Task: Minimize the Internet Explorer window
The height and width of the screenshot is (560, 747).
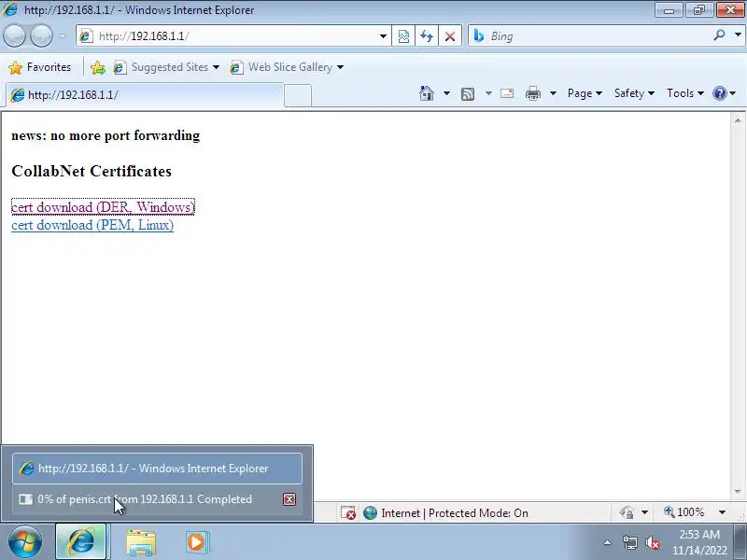Action: [669, 10]
